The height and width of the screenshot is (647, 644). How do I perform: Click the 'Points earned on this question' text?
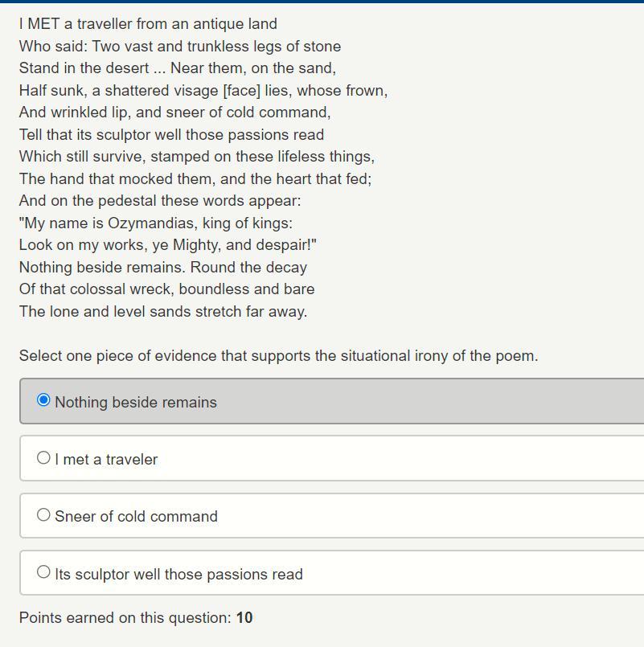pos(125,618)
